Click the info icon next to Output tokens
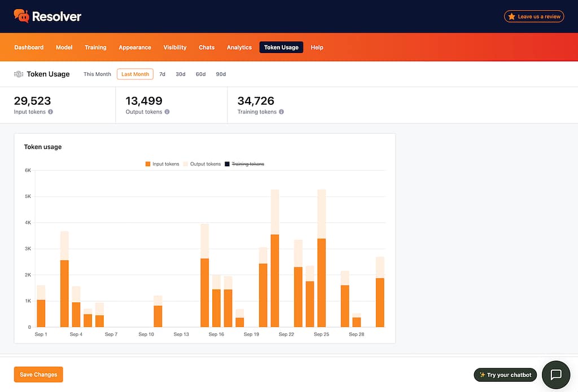Image resolution: width=578 pixels, height=392 pixels. [167, 112]
